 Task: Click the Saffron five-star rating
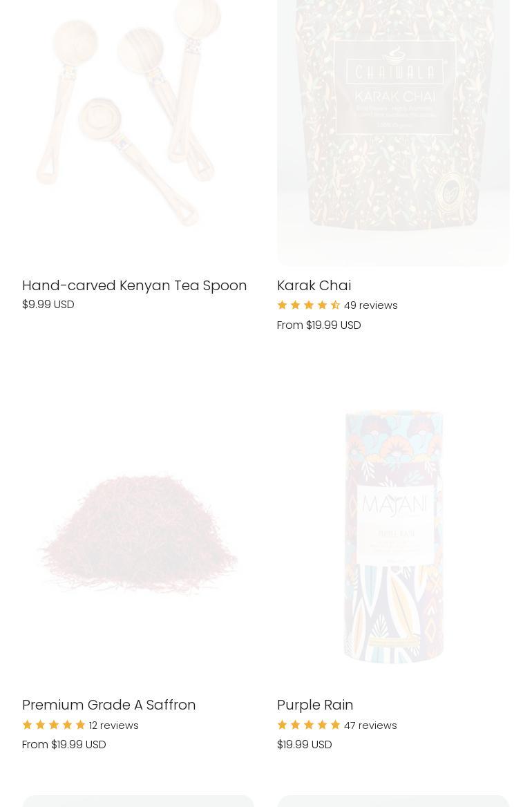pos(53,725)
